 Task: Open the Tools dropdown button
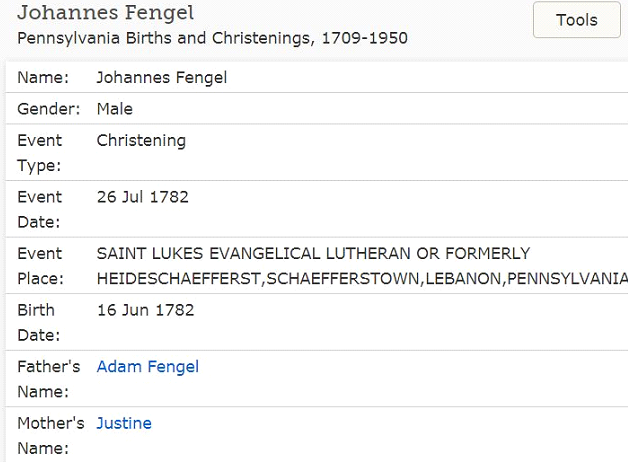577,20
